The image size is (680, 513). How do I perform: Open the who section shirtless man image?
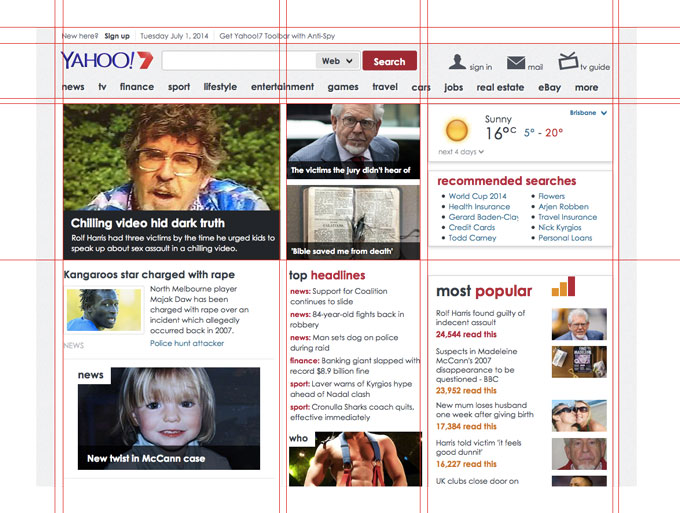pyautogui.click(x=355, y=459)
